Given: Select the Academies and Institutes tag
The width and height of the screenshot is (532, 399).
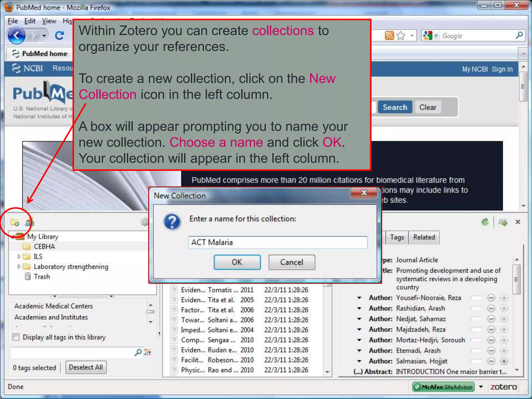Looking at the screenshot, I should [51, 317].
